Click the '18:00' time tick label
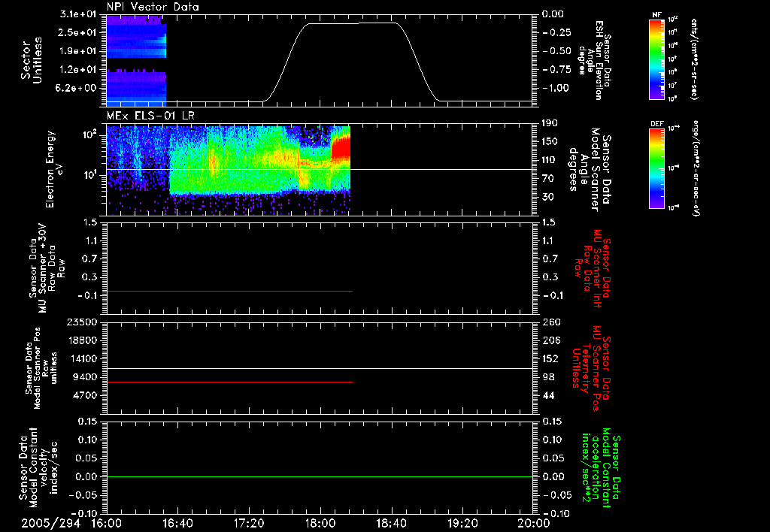The image size is (770, 532). [x=320, y=523]
